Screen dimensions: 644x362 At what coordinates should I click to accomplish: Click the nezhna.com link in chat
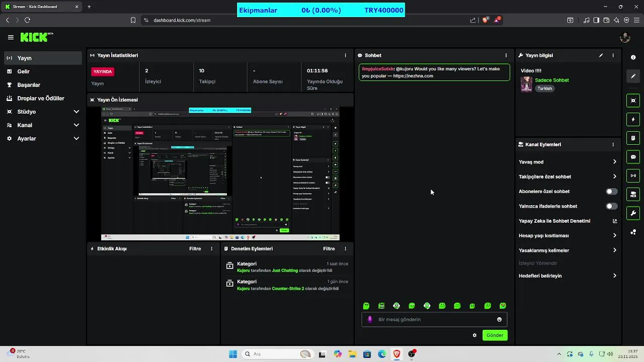tap(413, 76)
